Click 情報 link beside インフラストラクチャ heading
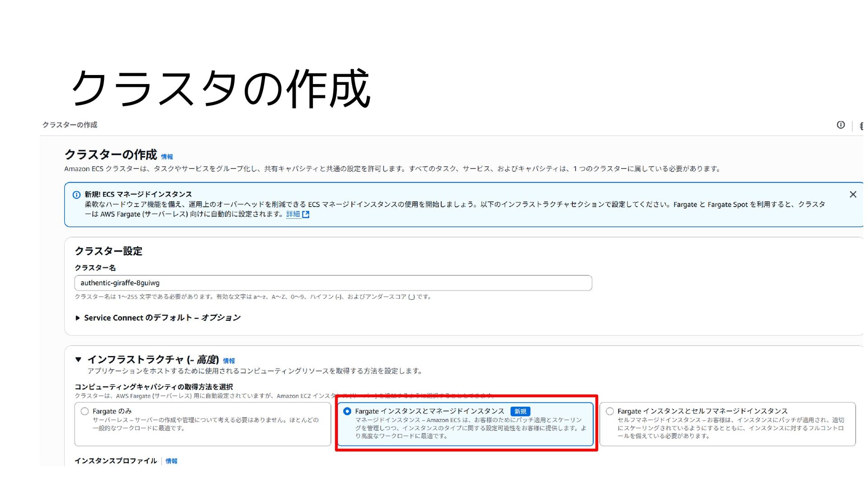 coord(229,361)
